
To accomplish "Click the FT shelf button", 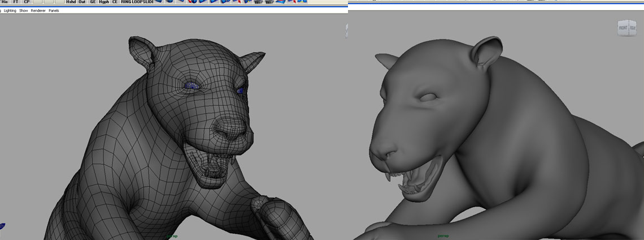I will tap(16, 2).
